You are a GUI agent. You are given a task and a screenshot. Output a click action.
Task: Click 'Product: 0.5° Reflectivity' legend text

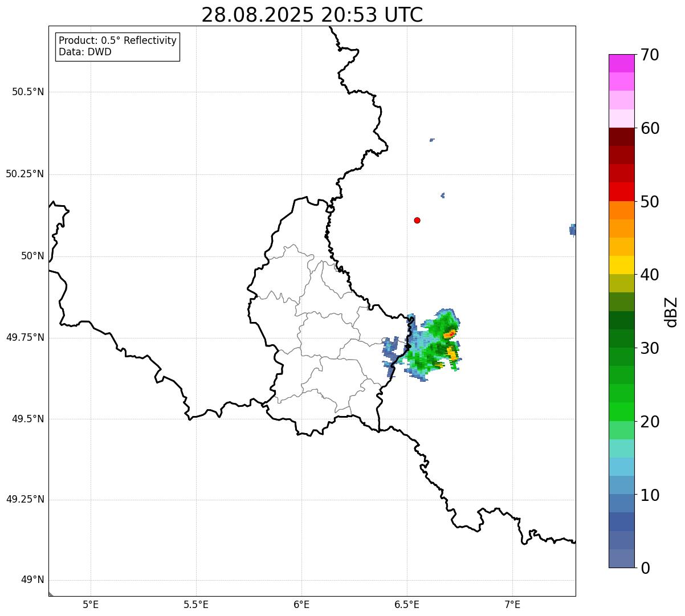(118, 40)
